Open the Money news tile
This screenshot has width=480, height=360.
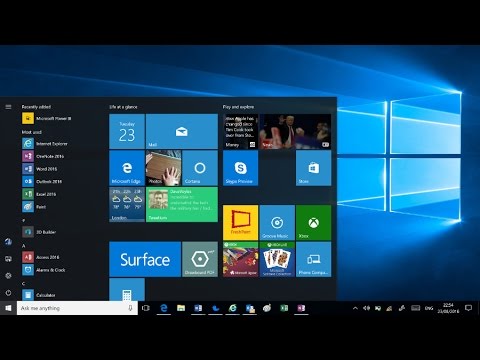click(x=240, y=131)
